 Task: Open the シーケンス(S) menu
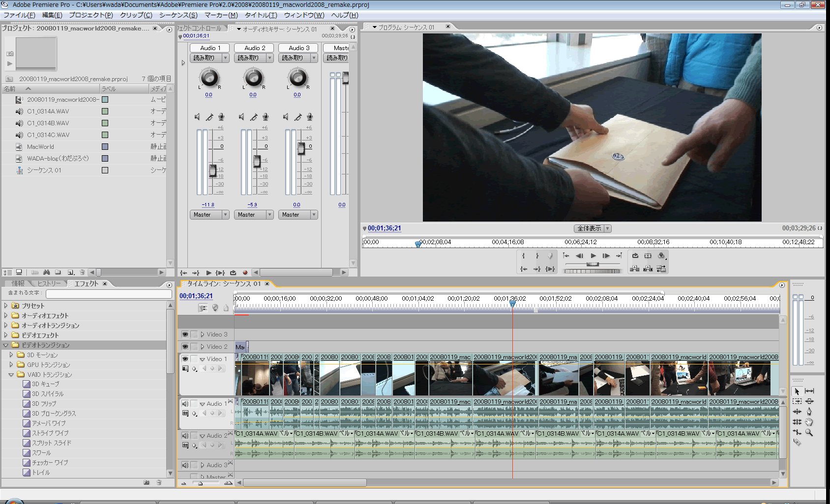(178, 15)
